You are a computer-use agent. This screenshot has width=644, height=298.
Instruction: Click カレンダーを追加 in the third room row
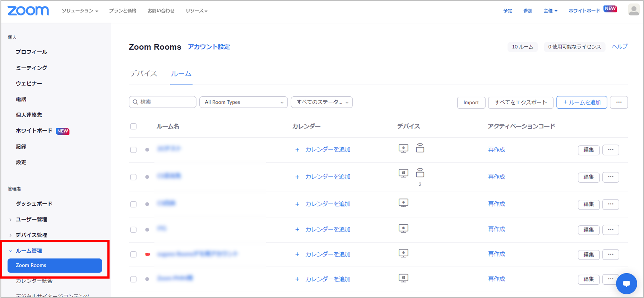(328, 204)
